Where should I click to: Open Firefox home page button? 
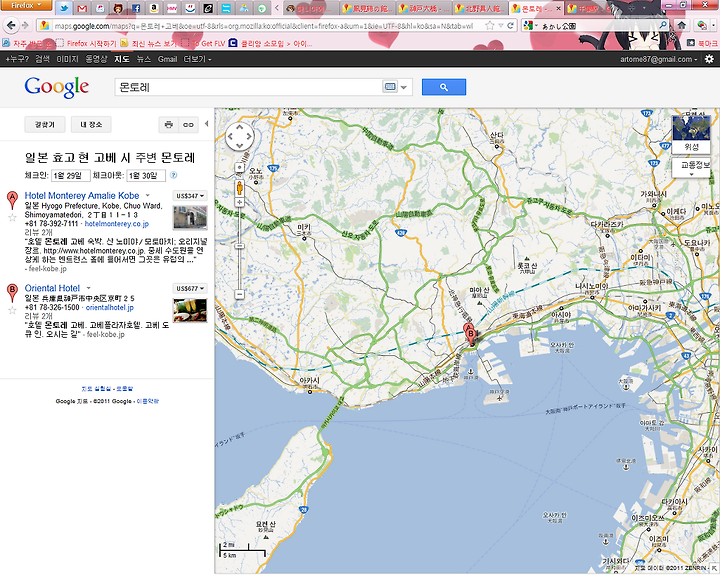682,25
